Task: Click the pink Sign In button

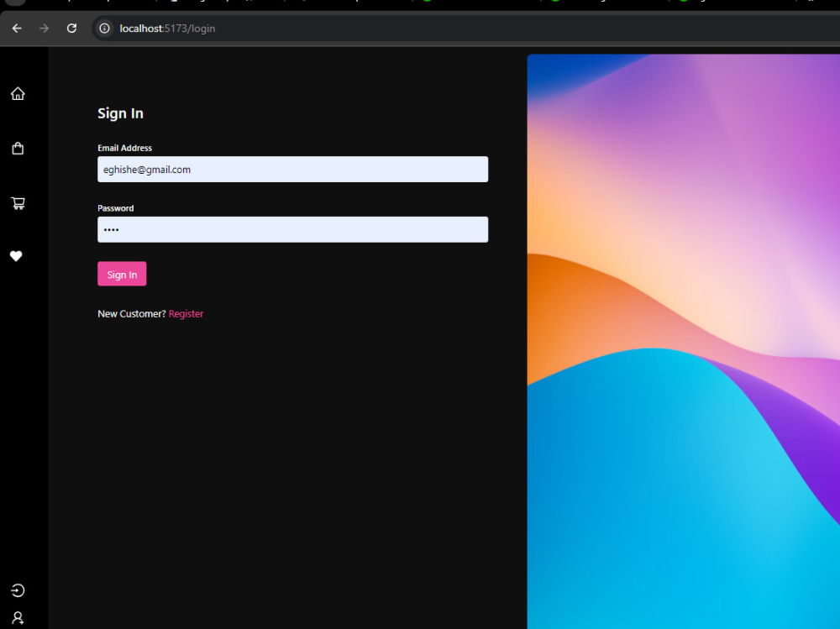Action: tap(122, 274)
